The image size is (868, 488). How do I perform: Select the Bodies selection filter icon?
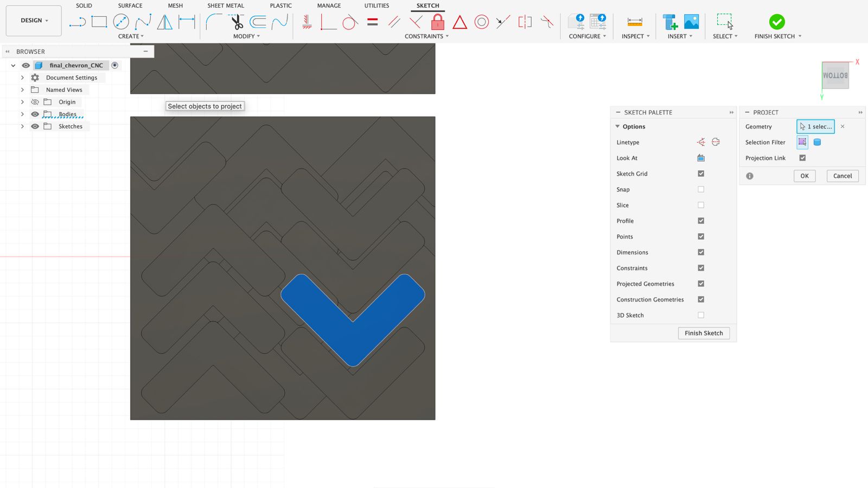pyautogui.click(x=817, y=142)
